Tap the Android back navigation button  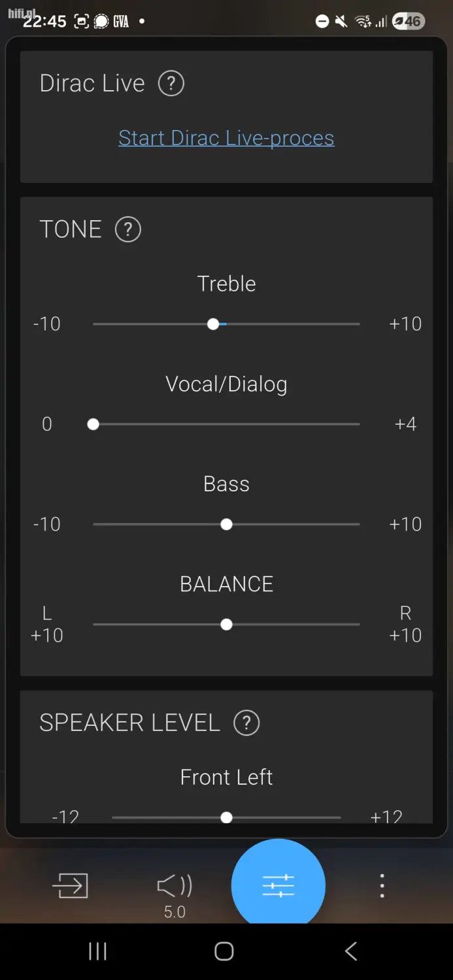point(350,952)
